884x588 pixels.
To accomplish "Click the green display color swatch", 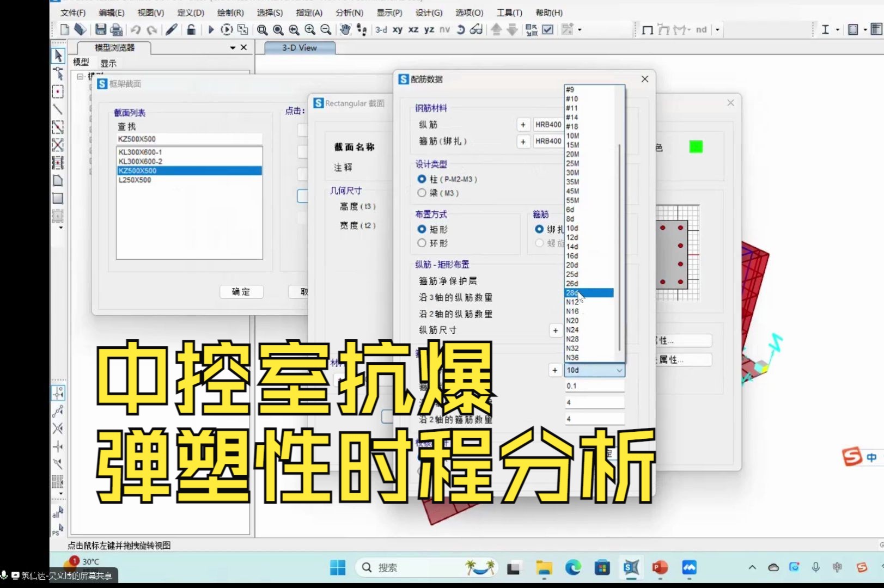I will point(696,146).
